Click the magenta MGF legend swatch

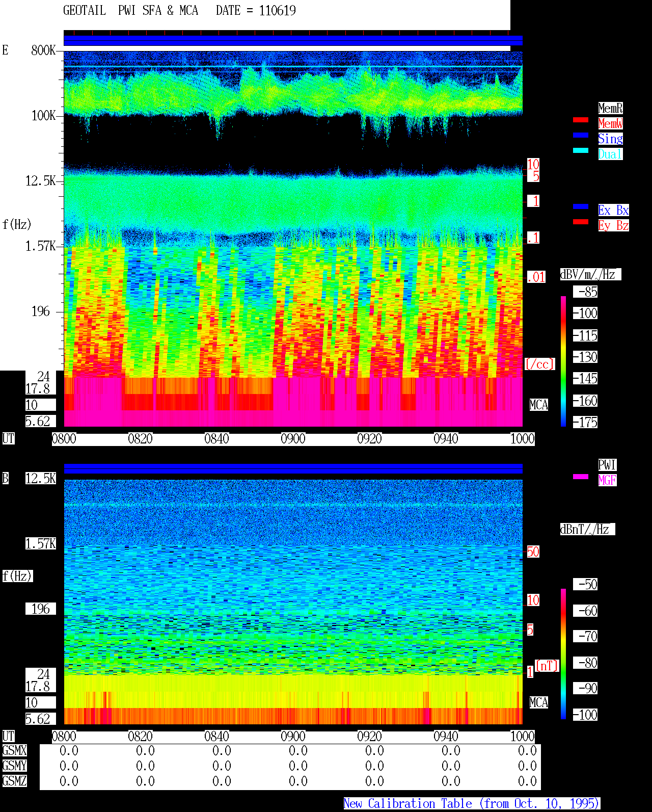click(x=581, y=477)
